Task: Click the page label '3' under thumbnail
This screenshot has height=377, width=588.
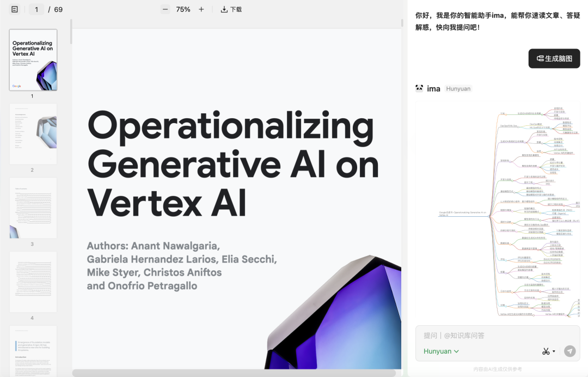Action: pos(32,244)
